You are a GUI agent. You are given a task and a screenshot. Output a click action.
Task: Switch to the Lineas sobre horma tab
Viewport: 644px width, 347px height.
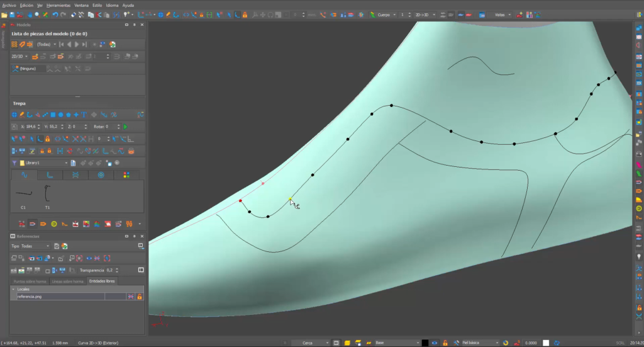click(x=67, y=282)
